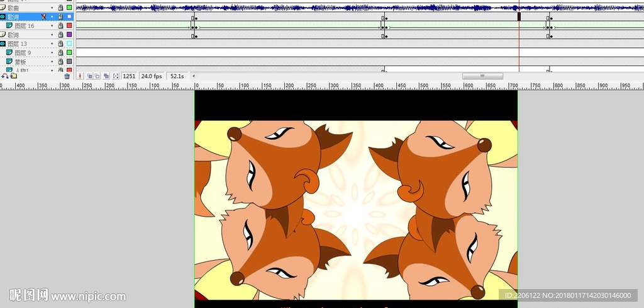The height and width of the screenshot is (308, 644).
Task: Click mask icon of selected 歌词 layer
Action: tap(3, 16)
